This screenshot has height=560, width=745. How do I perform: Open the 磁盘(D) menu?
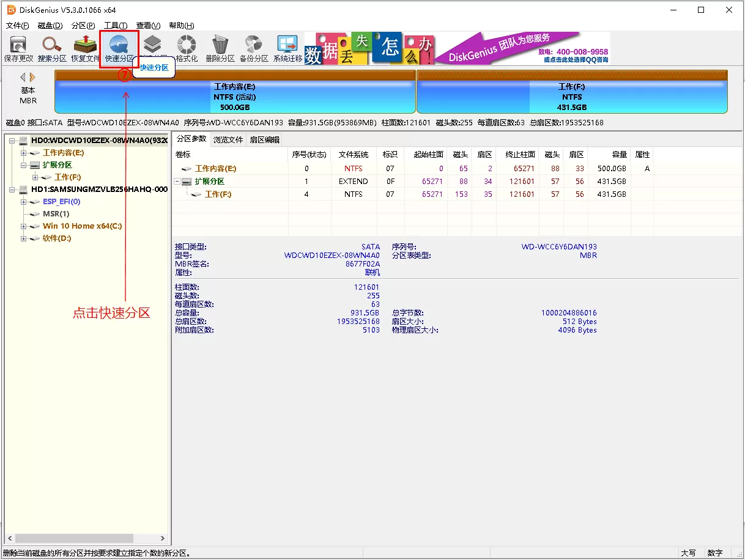(x=50, y=26)
